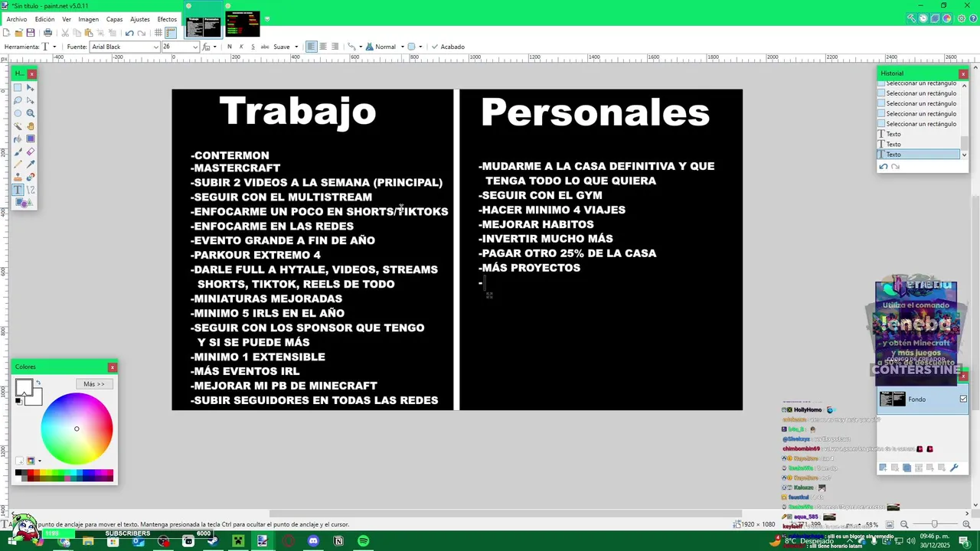The height and width of the screenshot is (551, 980).
Task: Toggle the rulers display button
Action: pyautogui.click(x=171, y=33)
